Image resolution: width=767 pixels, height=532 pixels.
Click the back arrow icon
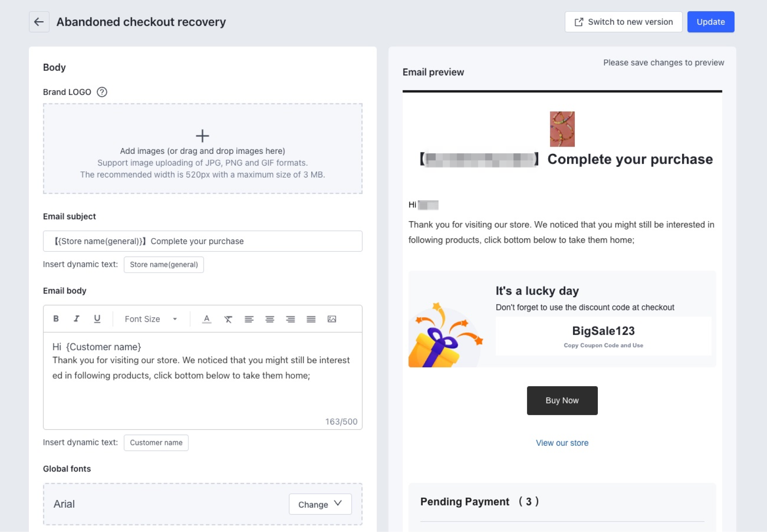click(x=39, y=22)
